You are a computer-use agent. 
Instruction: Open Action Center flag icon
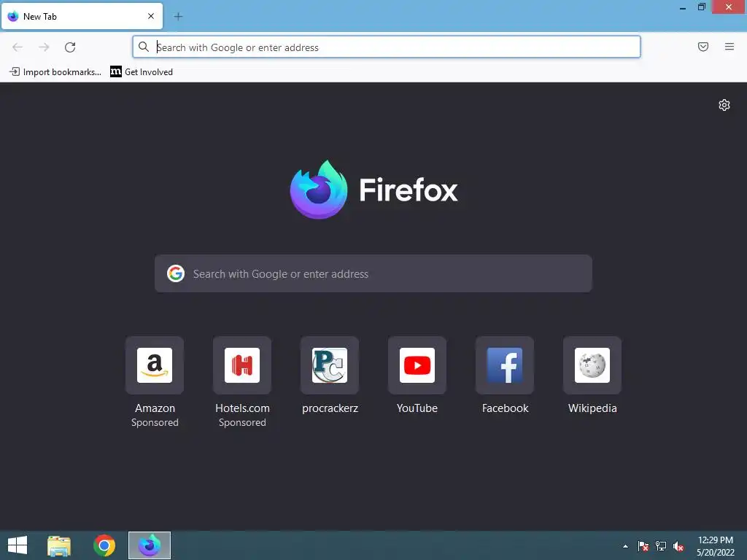(643, 546)
